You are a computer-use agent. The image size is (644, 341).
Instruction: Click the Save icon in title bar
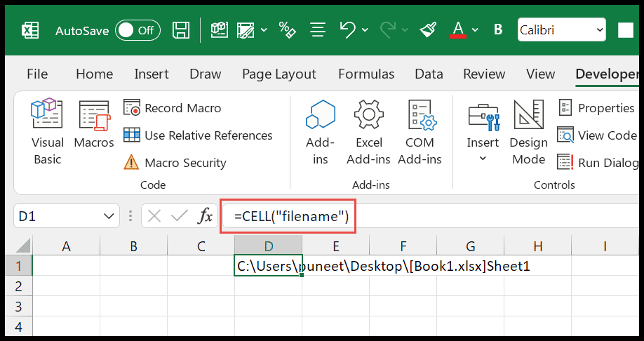pyautogui.click(x=181, y=30)
